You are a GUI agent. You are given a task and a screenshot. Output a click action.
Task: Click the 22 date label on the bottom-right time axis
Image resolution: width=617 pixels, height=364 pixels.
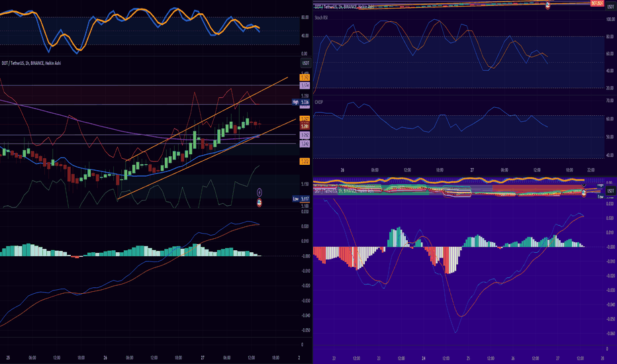click(x=334, y=359)
